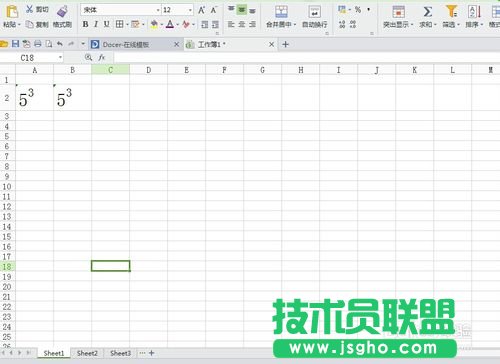Click the Highlight (突出显示) icon
The height and width of the screenshot is (364, 500).
point(398,12)
